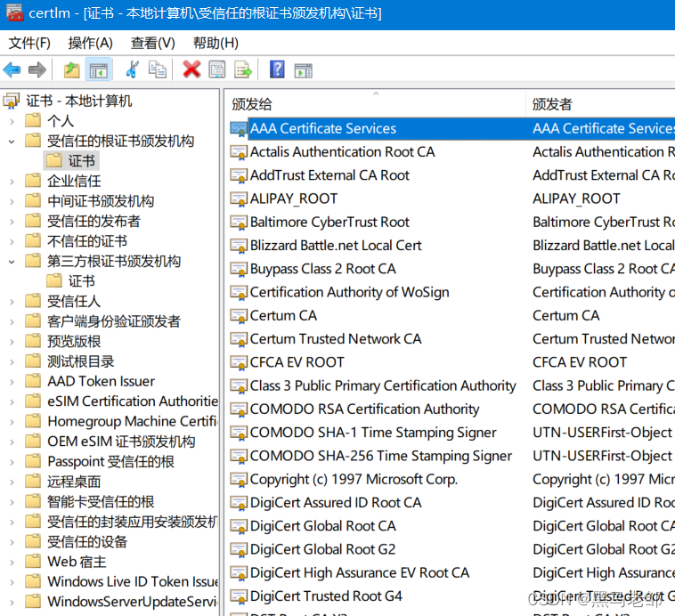Expand the 智能卡受信任的根 node
Screen dimensions: 675x616
(12, 502)
